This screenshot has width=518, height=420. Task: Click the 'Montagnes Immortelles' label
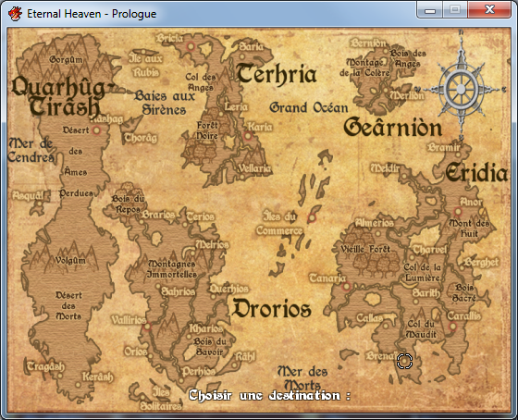pyautogui.click(x=172, y=269)
